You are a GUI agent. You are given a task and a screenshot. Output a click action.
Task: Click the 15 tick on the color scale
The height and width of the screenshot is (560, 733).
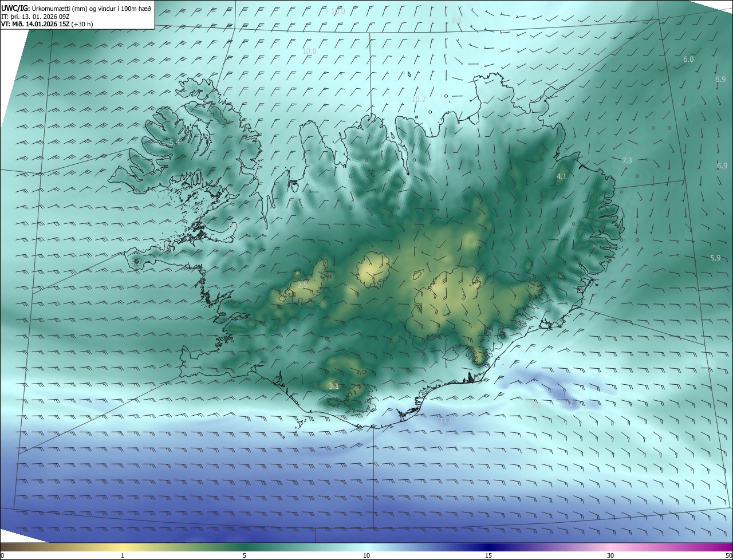pyautogui.click(x=488, y=555)
